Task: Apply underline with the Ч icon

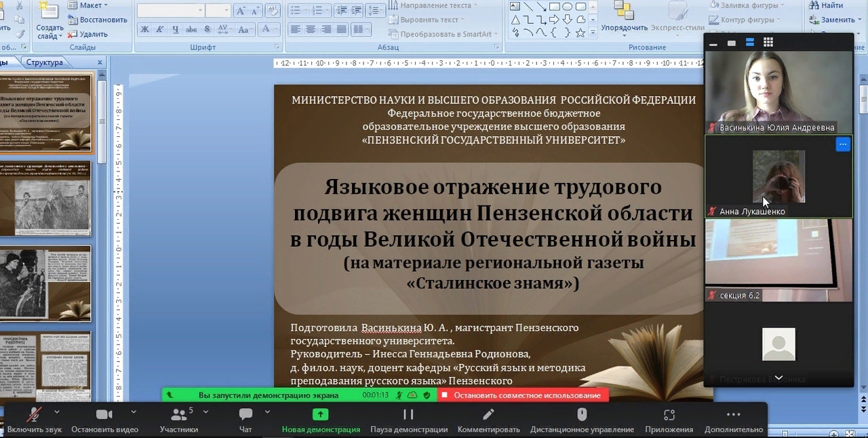Action: [x=175, y=30]
